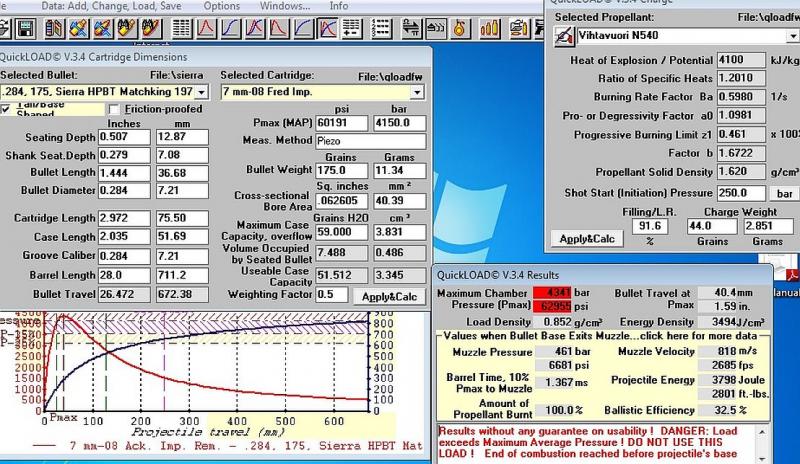Click the Barrel Length inches field
This screenshot has height=464, width=800.
point(124,275)
